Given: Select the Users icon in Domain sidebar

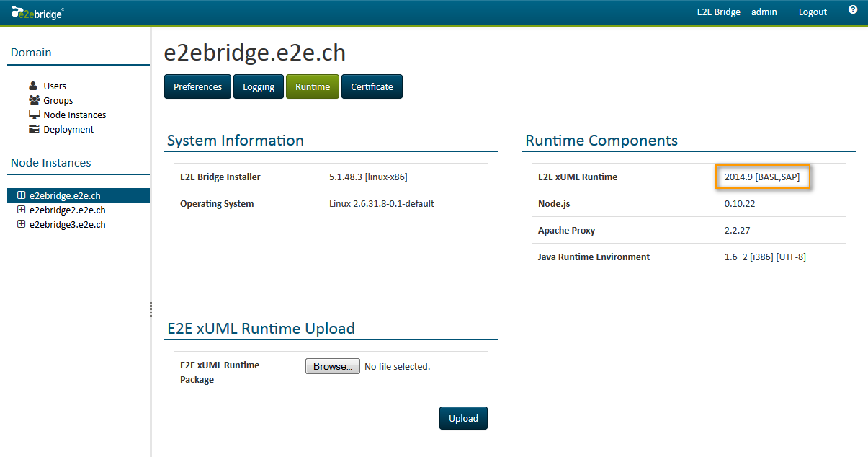Looking at the screenshot, I should point(34,85).
